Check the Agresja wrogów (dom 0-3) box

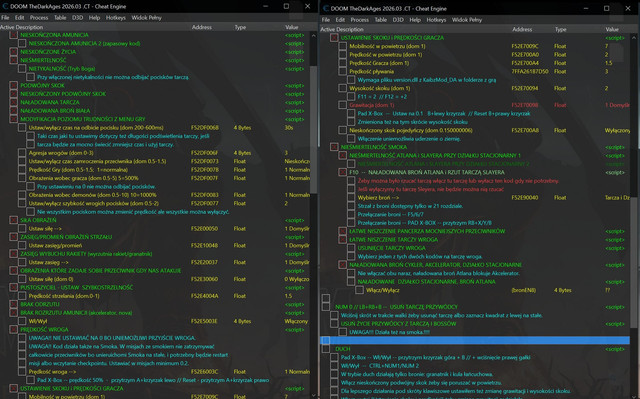[x=22, y=153]
